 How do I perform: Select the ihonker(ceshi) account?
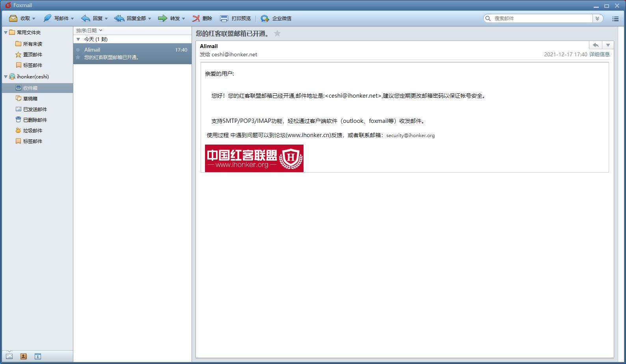pos(29,76)
